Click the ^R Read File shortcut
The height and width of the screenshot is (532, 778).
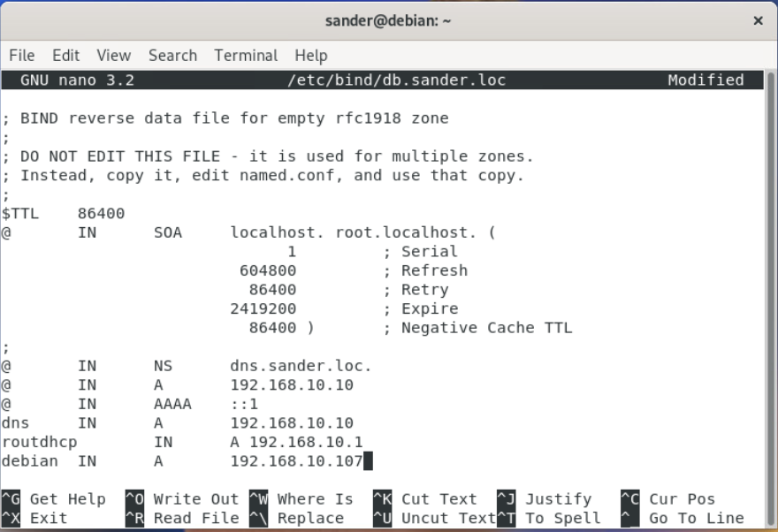click(182, 519)
